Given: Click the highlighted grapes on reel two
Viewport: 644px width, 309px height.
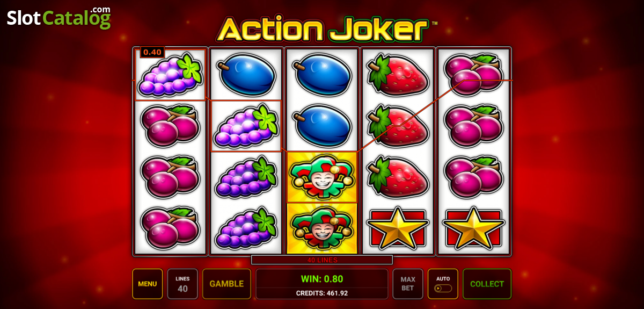Looking at the screenshot, I should point(246,126).
